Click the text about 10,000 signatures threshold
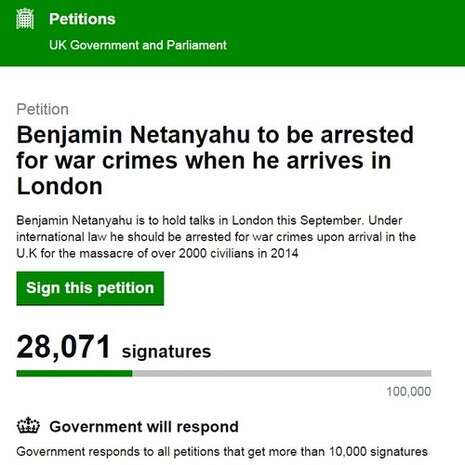Image resolution: width=465 pixels, height=465 pixels. click(222, 452)
